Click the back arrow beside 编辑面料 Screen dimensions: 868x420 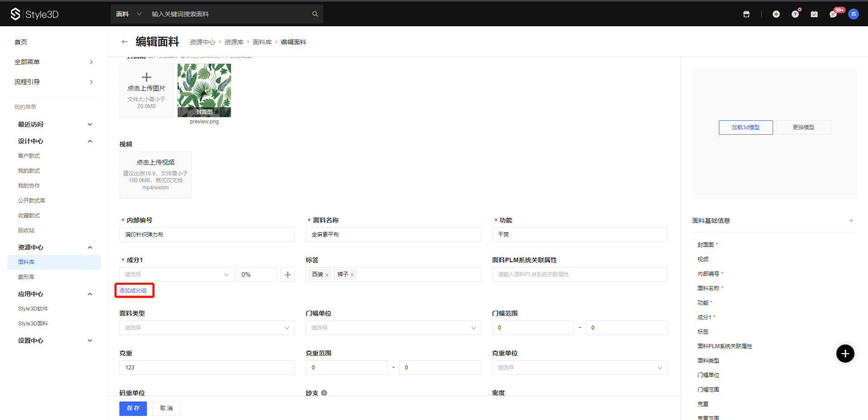tap(125, 42)
